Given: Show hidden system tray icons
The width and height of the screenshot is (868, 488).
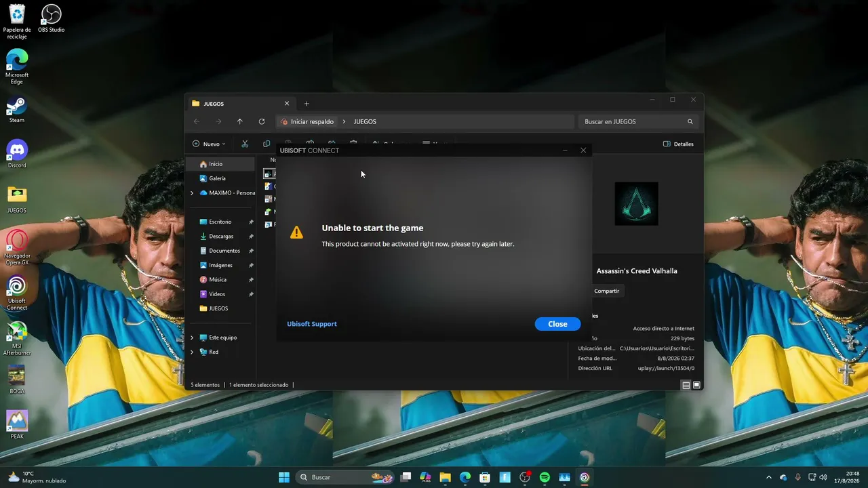Looking at the screenshot, I should coord(768,477).
